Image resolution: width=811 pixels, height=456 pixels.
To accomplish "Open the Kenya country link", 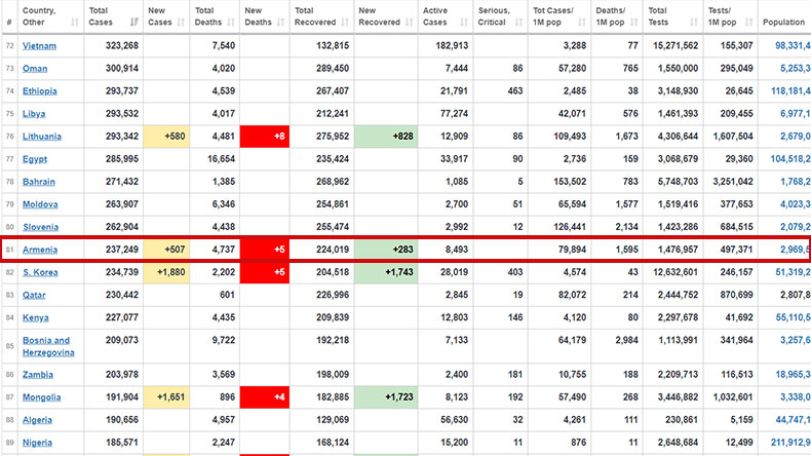I will tap(36, 318).
